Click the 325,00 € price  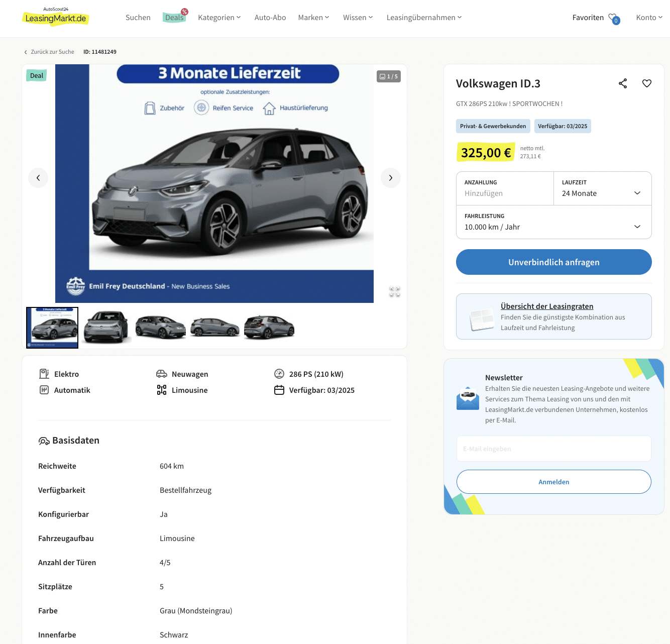tap(486, 153)
